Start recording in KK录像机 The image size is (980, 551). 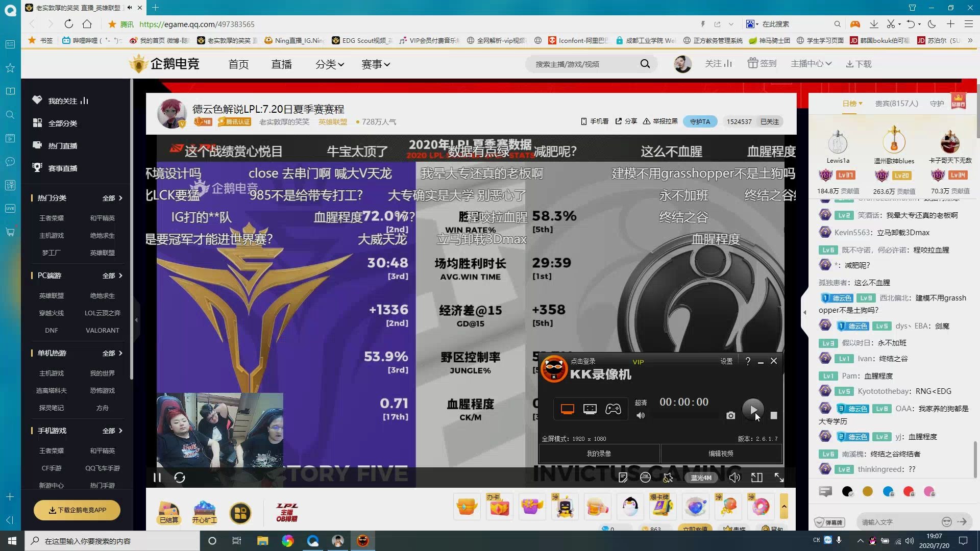tap(753, 409)
